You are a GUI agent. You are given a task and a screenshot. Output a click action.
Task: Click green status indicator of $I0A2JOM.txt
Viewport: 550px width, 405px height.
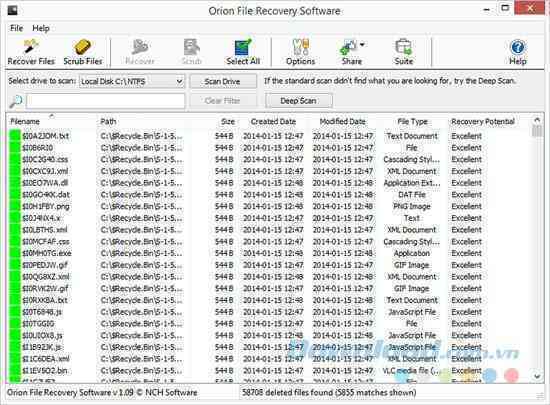(x=15, y=136)
